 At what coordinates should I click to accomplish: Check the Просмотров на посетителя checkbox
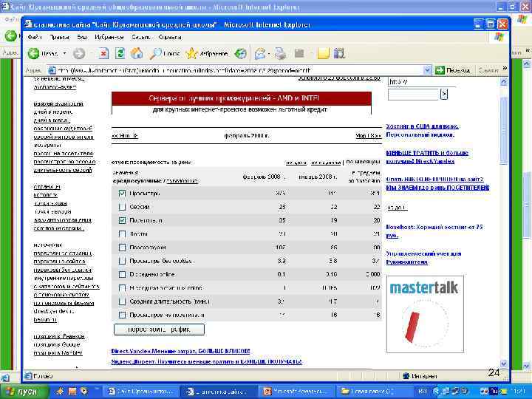pyautogui.click(x=122, y=315)
